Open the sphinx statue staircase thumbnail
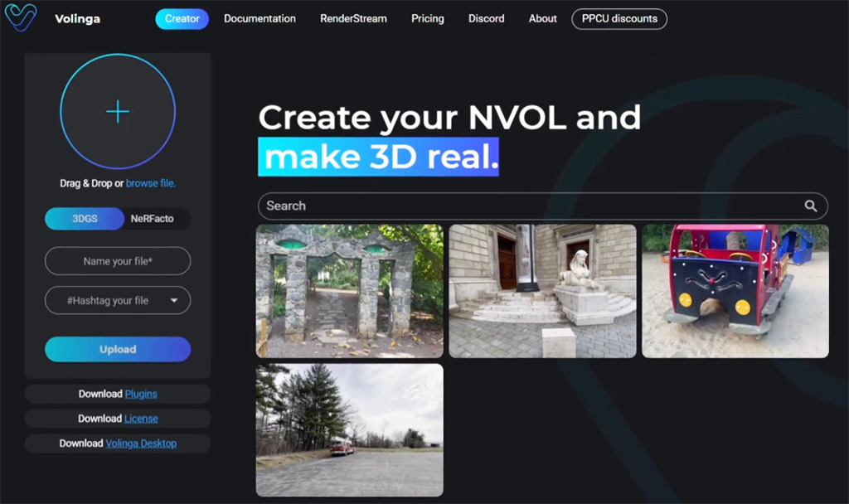The width and height of the screenshot is (849, 504). (x=542, y=291)
